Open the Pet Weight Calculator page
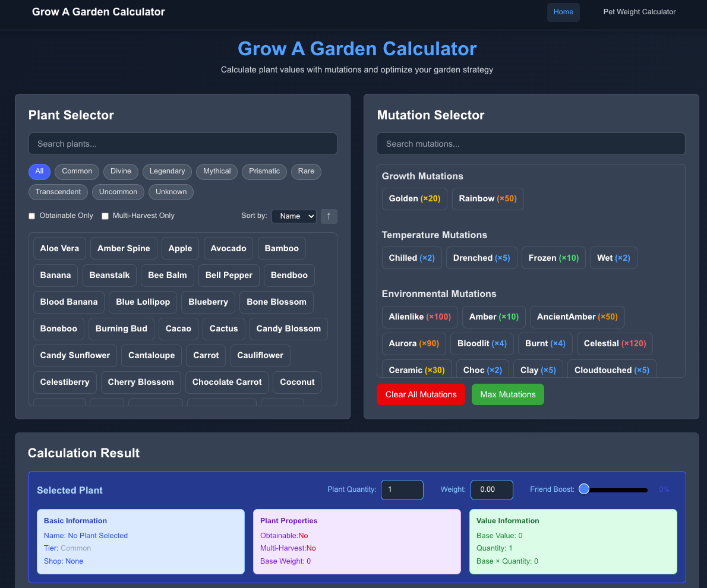Viewport: 707px width, 588px height. (639, 12)
